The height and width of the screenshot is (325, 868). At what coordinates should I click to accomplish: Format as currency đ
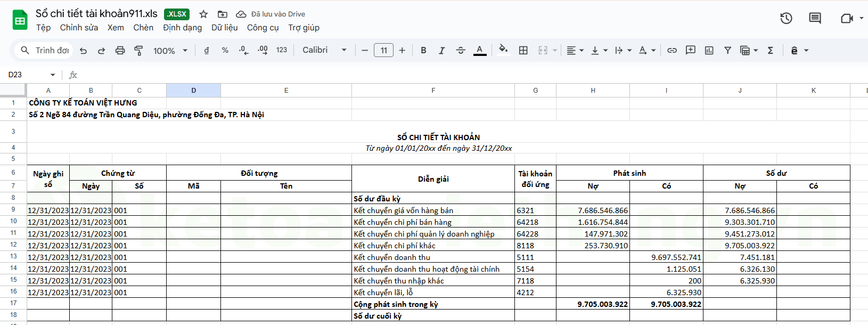[x=207, y=51]
